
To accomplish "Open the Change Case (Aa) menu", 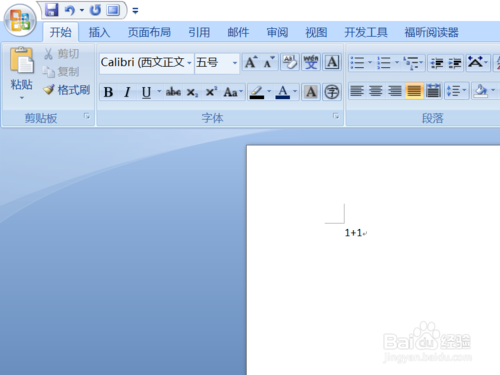I will [233, 92].
